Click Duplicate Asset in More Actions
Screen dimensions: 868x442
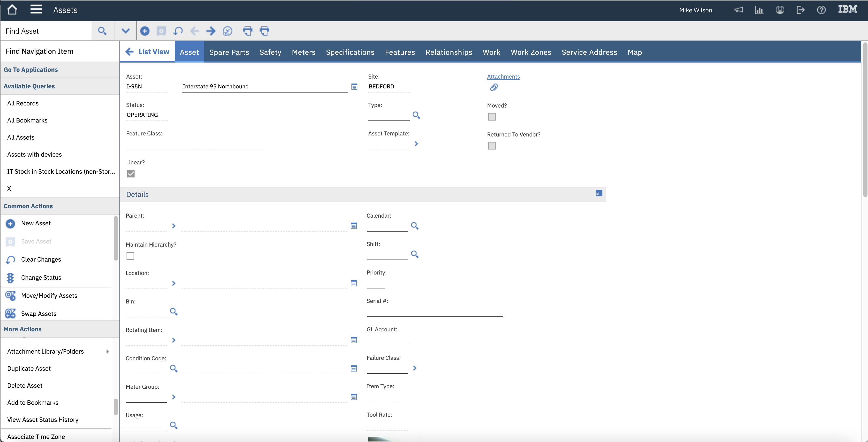29,368
